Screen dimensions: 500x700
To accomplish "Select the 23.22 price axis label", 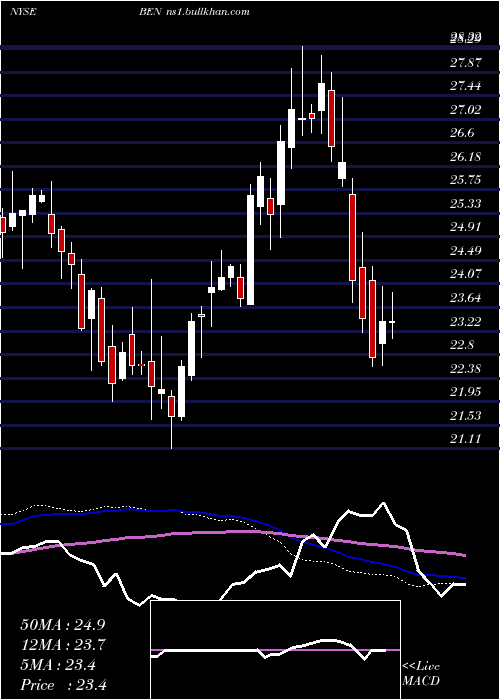I will tap(466, 321).
